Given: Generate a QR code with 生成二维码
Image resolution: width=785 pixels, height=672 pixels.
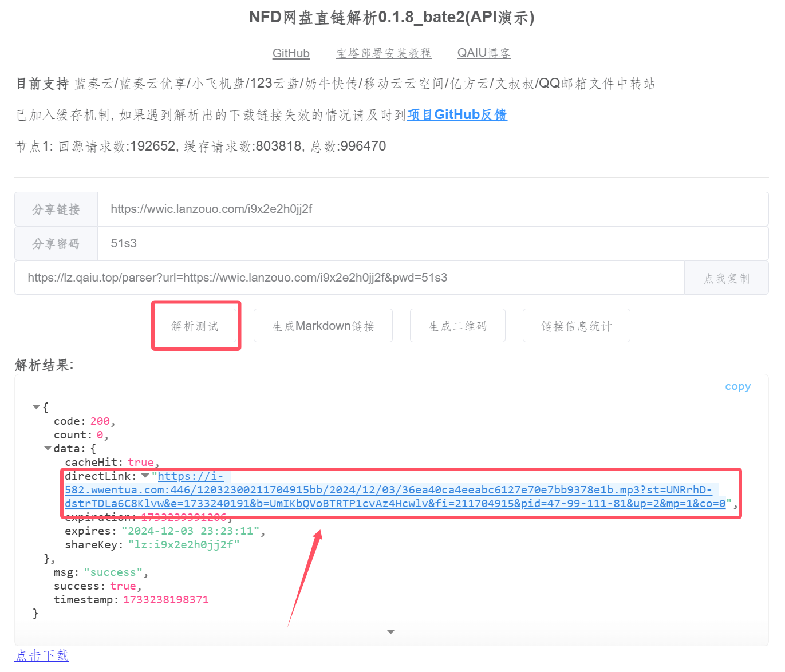Looking at the screenshot, I should point(457,326).
